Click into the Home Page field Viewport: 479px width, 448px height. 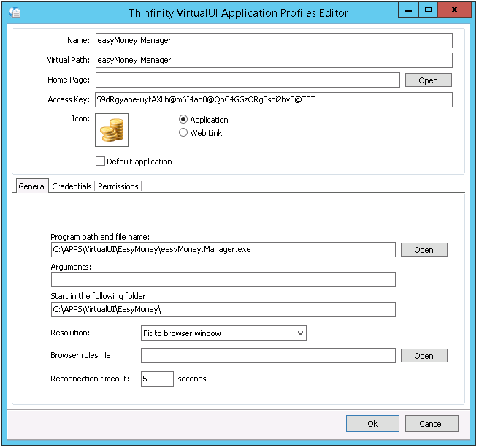click(x=248, y=80)
